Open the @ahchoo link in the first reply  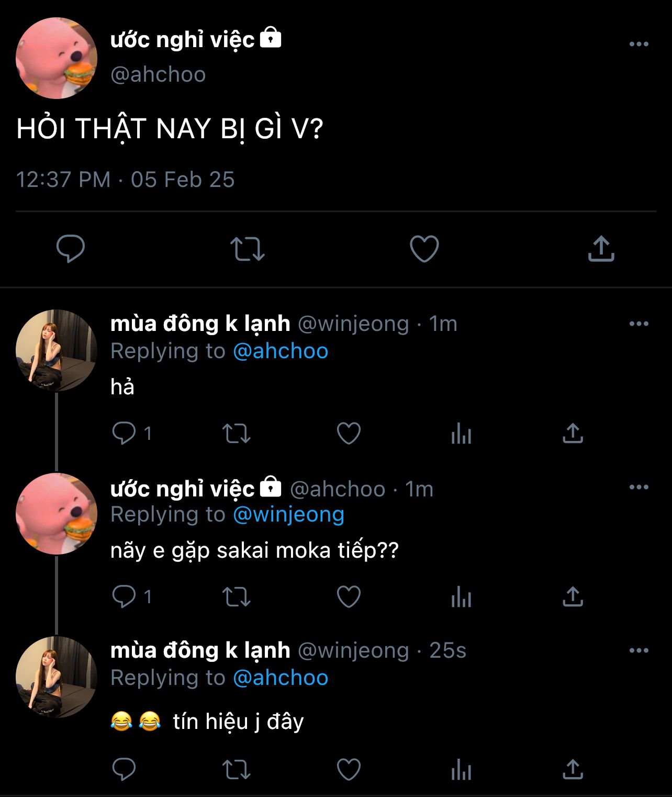(281, 351)
